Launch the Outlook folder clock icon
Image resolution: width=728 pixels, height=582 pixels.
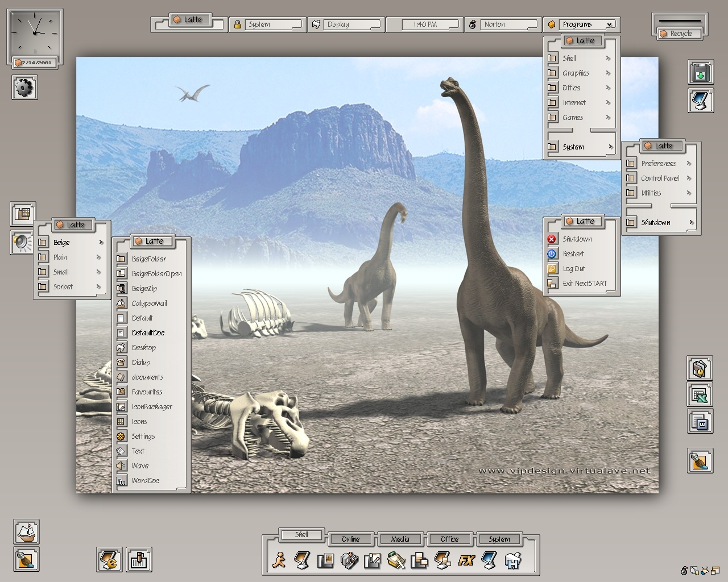point(700,368)
